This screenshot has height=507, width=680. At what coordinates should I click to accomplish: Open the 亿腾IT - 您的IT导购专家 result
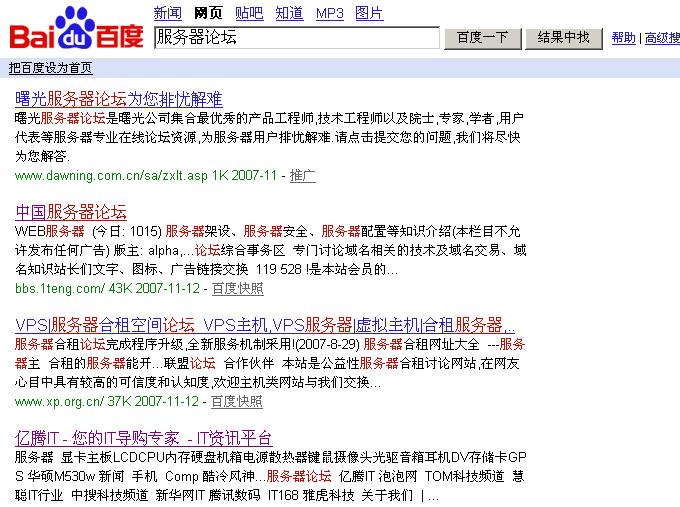pos(144,438)
